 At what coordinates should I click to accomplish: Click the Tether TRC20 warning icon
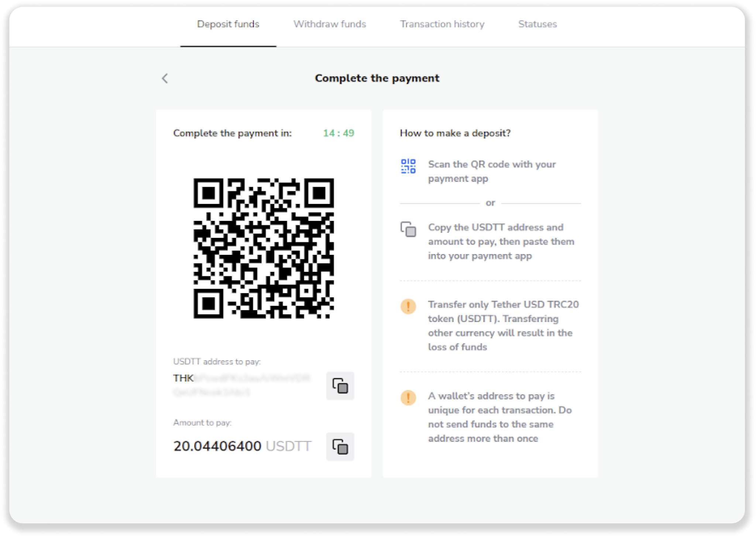point(408,306)
